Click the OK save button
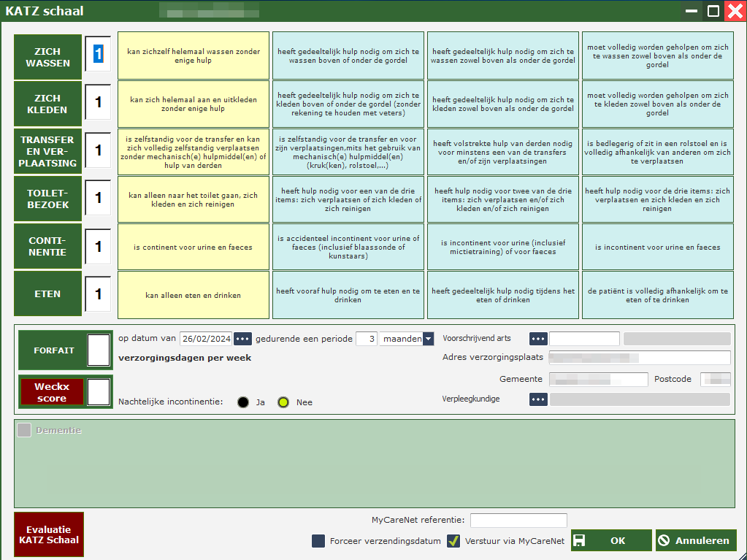This screenshot has width=747, height=560. click(611, 540)
